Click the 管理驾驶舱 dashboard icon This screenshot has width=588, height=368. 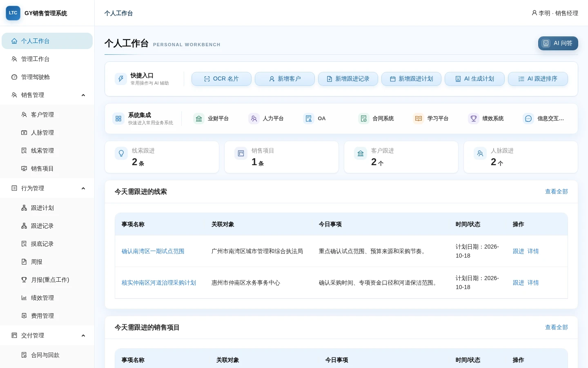(x=14, y=77)
